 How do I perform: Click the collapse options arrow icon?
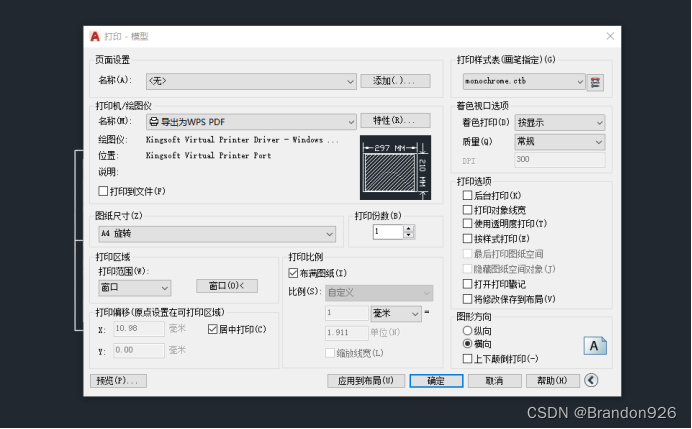[591, 380]
